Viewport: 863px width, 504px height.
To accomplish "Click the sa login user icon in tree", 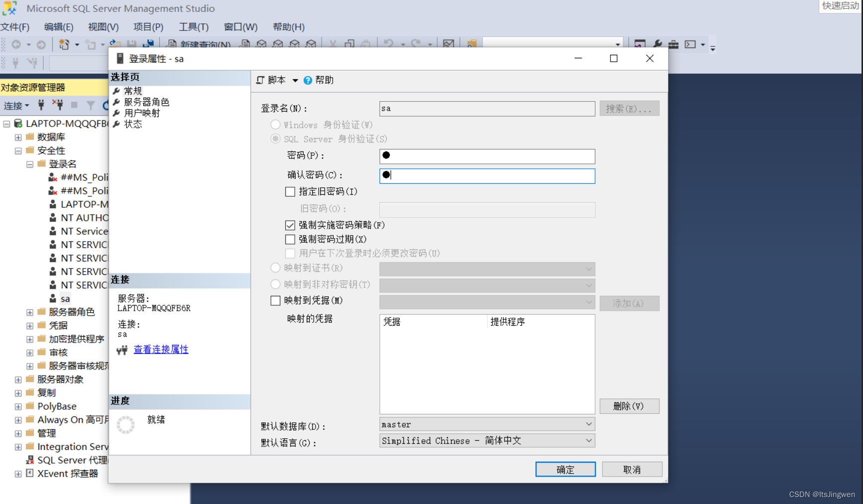I will point(53,298).
